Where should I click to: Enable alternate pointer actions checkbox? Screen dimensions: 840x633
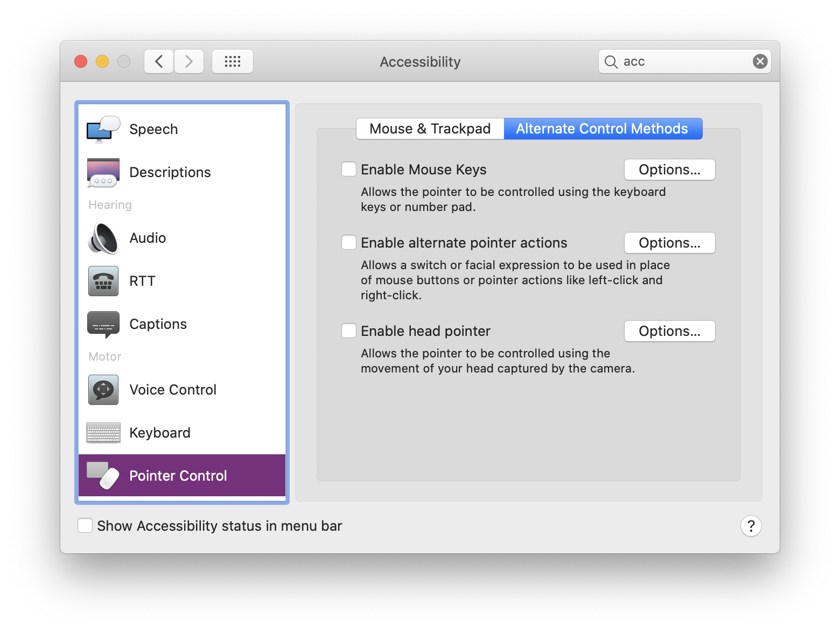(349, 243)
